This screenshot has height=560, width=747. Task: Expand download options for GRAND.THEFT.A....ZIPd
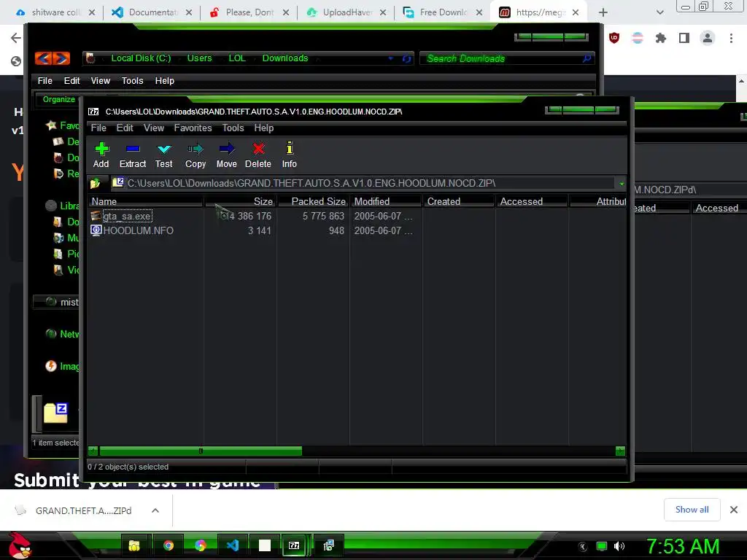point(155,510)
